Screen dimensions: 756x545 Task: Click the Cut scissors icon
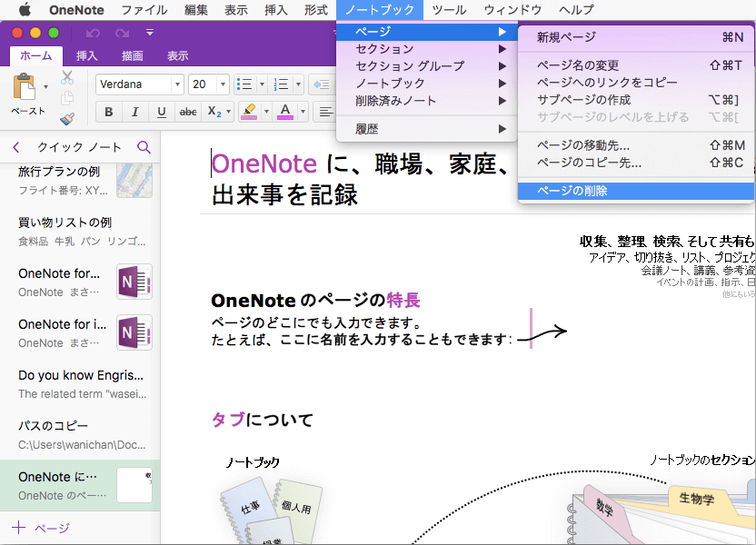(x=67, y=77)
